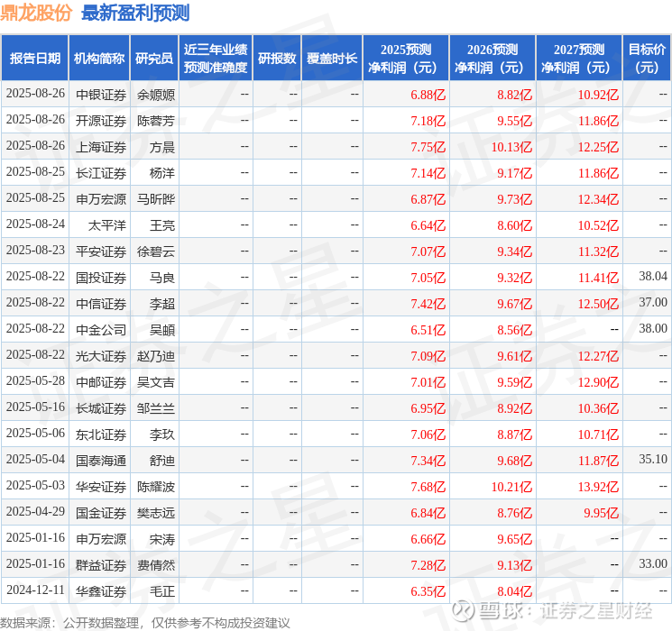
Task: Click target price 38.00
Action: (x=653, y=328)
